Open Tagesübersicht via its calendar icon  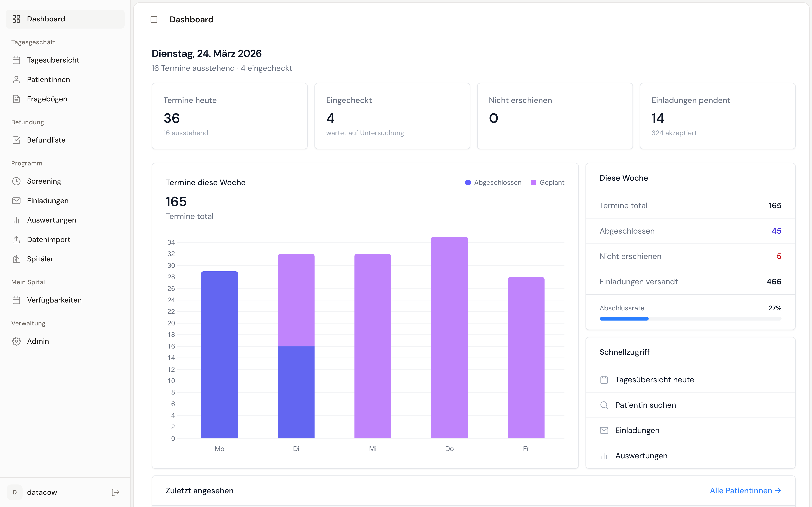pyautogui.click(x=16, y=60)
